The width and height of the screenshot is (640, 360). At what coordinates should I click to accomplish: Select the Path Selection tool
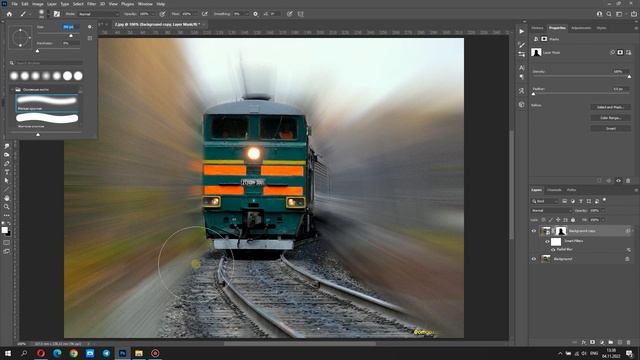[x=7, y=180]
